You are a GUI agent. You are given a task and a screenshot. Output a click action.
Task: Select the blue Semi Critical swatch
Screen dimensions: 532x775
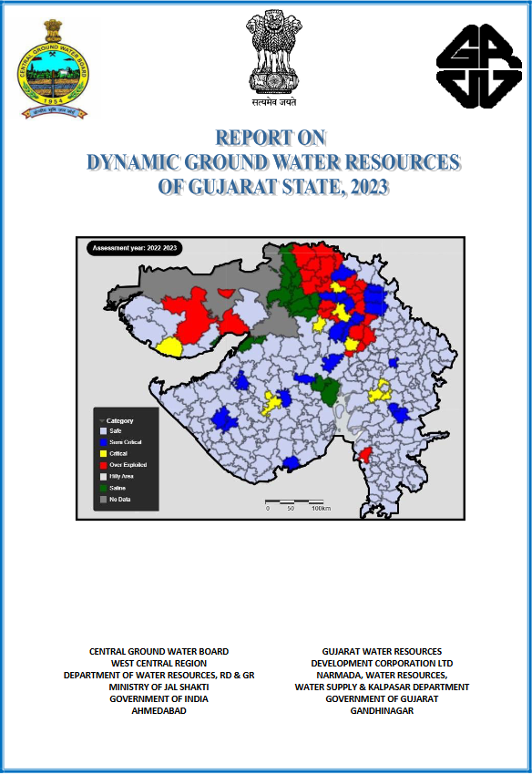[103, 442]
